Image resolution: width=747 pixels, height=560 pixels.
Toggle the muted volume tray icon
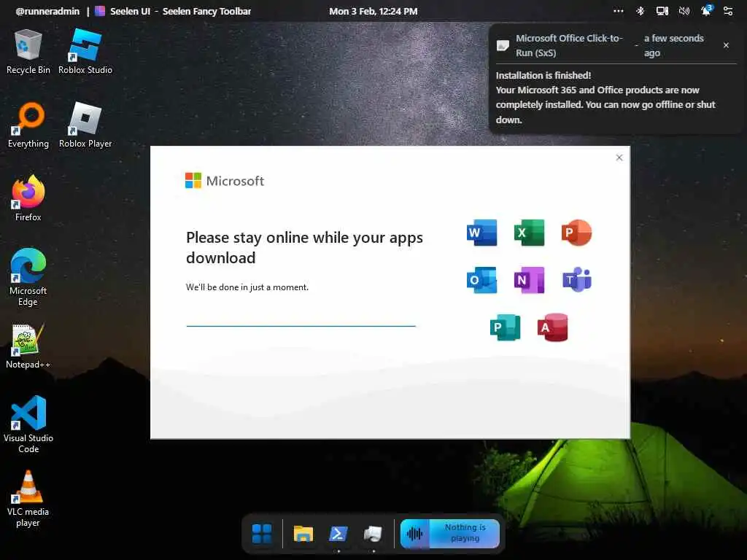(684, 11)
